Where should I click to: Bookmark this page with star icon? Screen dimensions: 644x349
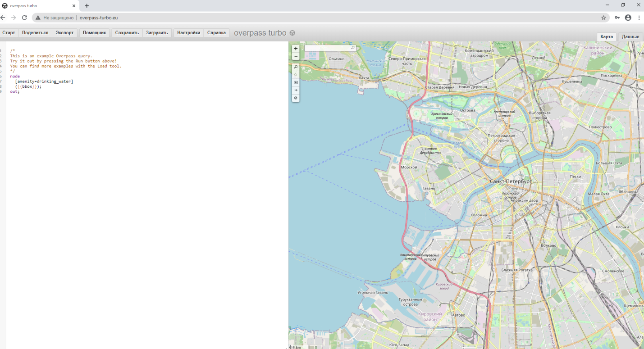[x=603, y=18]
